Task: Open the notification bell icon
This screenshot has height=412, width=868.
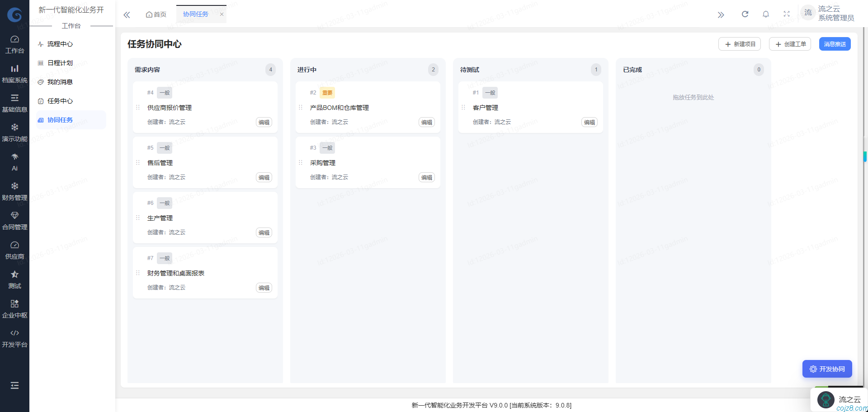Action: pos(765,14)
